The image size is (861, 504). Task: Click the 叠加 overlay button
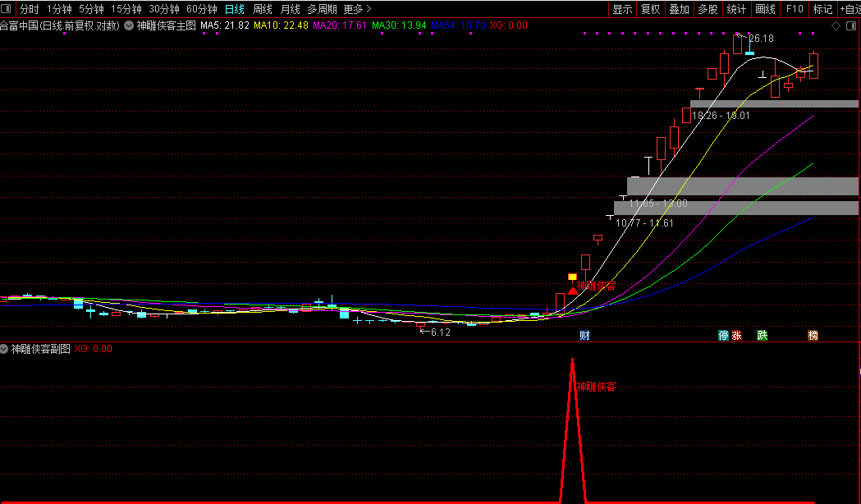pos(680,9)
